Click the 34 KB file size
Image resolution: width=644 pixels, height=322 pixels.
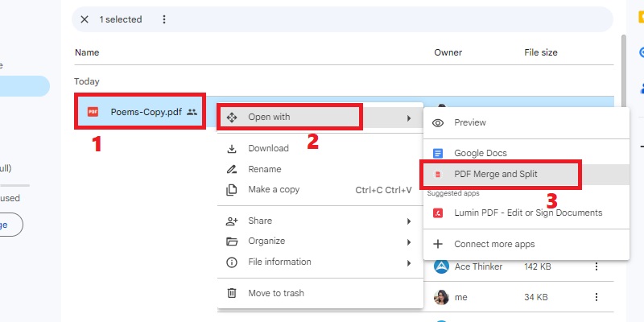coord(536,297)
